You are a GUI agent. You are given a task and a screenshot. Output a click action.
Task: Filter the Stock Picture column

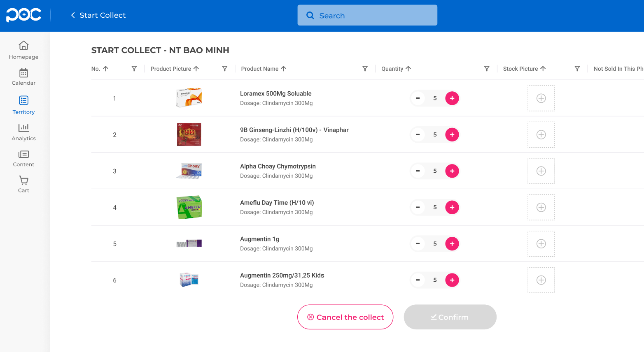pyautogui.click(x=577, y=69)
